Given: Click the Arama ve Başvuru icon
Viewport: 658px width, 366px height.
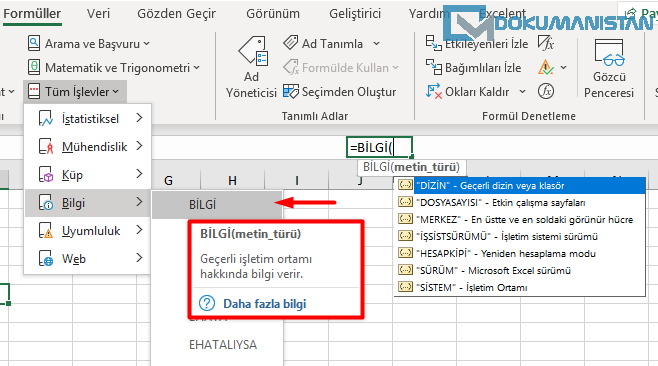Looking at the screenshot, I should coord(34,43).
